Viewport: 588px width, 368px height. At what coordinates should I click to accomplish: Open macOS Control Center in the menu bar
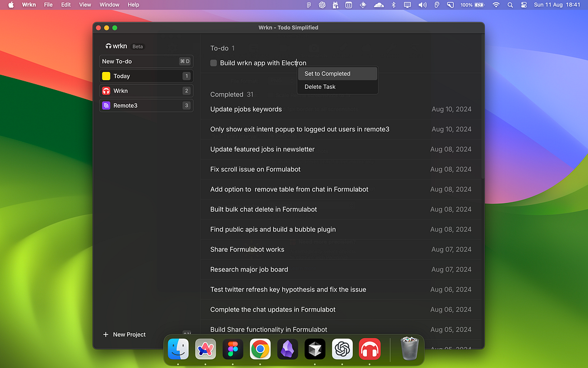[523, 5]
